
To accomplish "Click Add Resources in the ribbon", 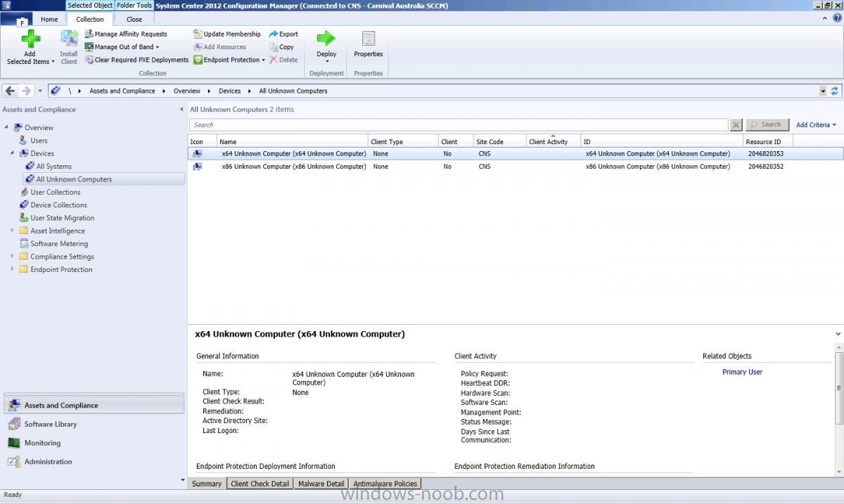I will click(219, 47).
